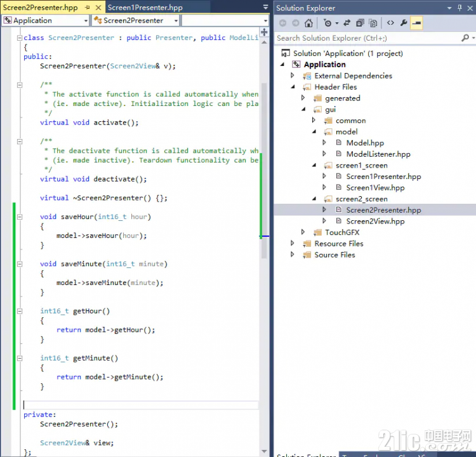Click the pin icon on Screen2Presenter.hpp tab
Viewport: 476px width, 457px height.
pos(88,8)
